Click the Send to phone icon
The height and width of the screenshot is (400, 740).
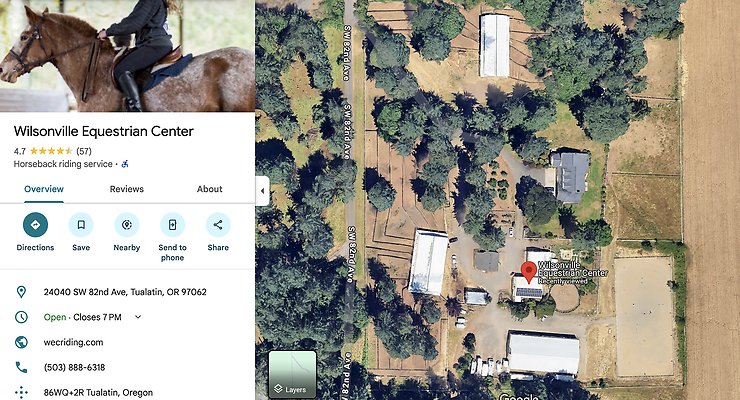coord(172,225)
